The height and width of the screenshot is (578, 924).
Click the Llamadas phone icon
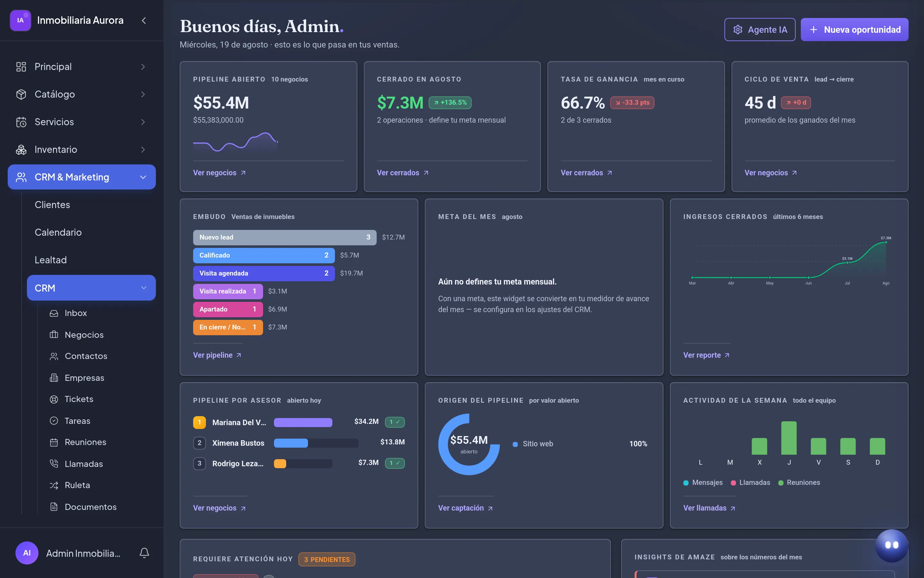point(54,464)
